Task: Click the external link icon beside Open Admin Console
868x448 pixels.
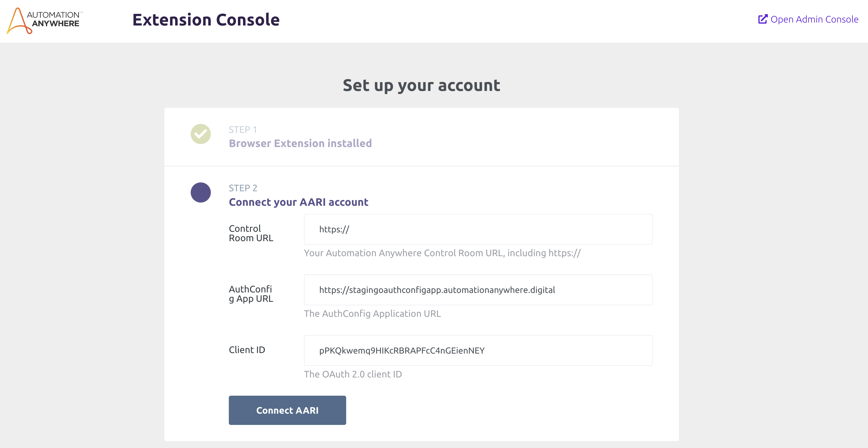Action: tap(762, 19)
